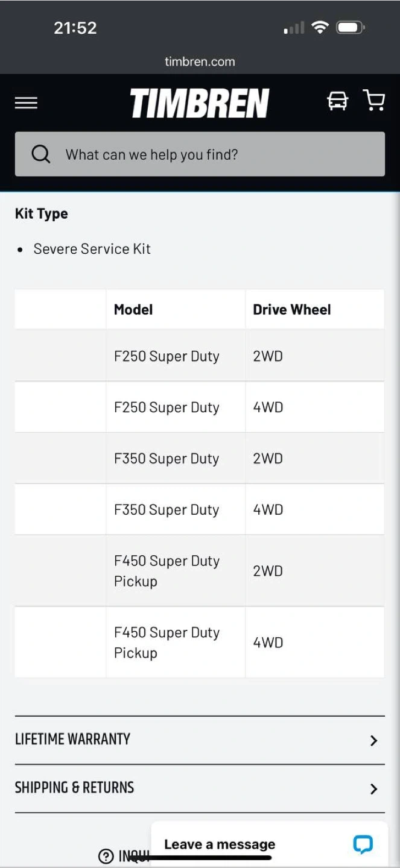The width and height of the screenshot is (400, 868).
Task: Focus the 'What can we help you find?' field
Action: [211, 154]
